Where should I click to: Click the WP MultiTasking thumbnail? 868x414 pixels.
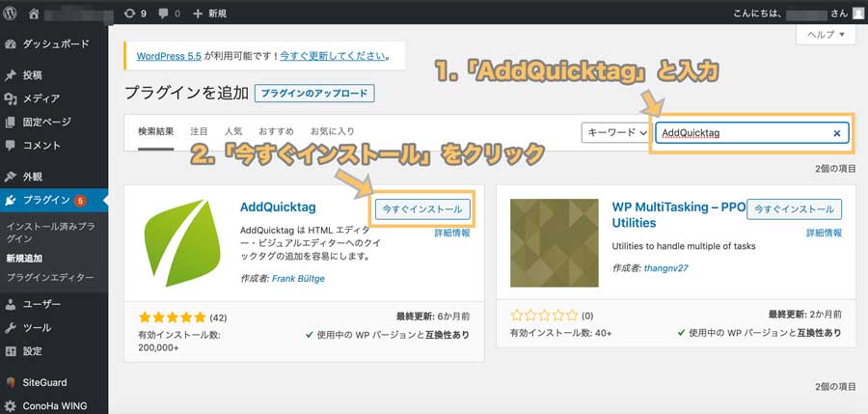click(x=555, y=243)
